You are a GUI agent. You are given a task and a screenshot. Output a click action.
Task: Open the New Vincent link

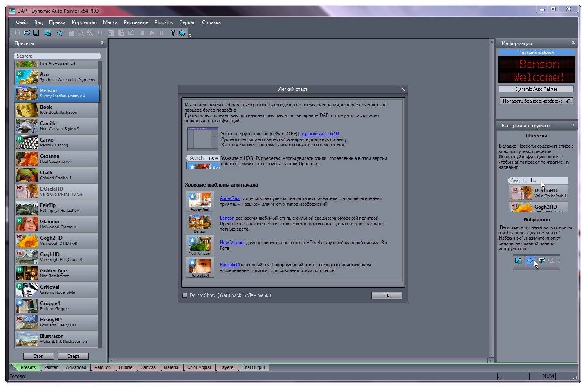(x=232, y=243)
